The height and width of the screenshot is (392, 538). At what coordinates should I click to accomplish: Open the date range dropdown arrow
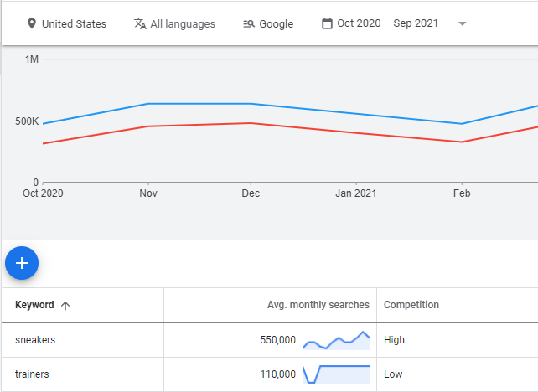pyautogui.click(x=463, y=23)
